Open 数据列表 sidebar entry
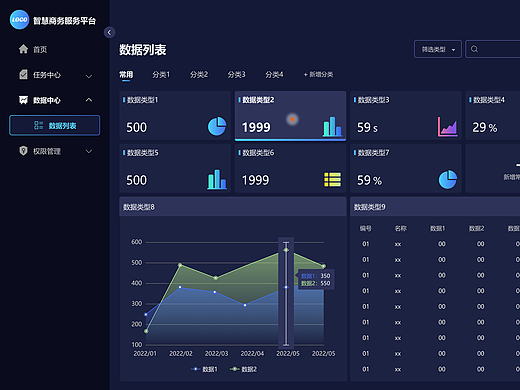The width and height of the screenshot is (520, 390). click(x=55, y=125)
